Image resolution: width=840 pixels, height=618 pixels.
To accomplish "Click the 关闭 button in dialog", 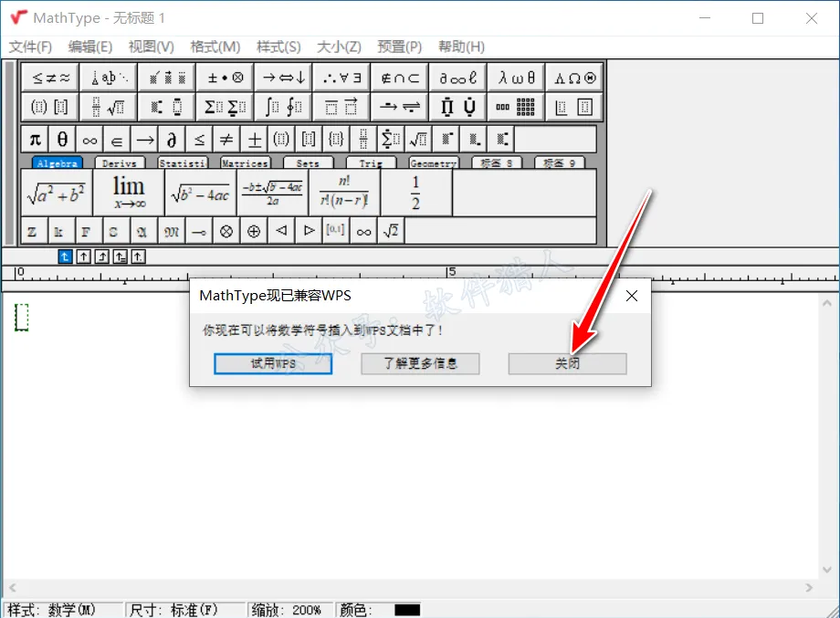I will 567,363.
